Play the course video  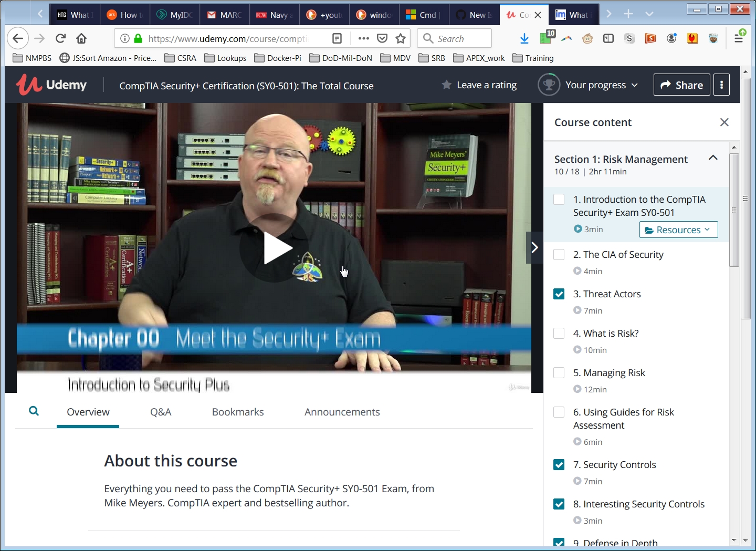tap(274, 248)
